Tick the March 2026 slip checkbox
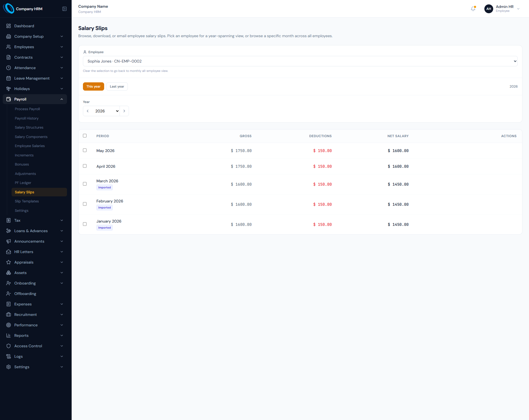 [85, 184]
